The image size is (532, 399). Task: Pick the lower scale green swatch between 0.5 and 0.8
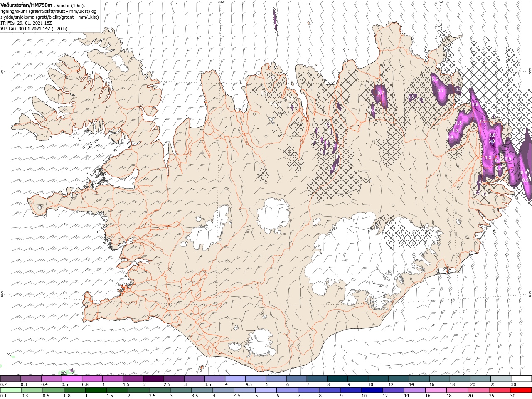(x=53, y=390)
